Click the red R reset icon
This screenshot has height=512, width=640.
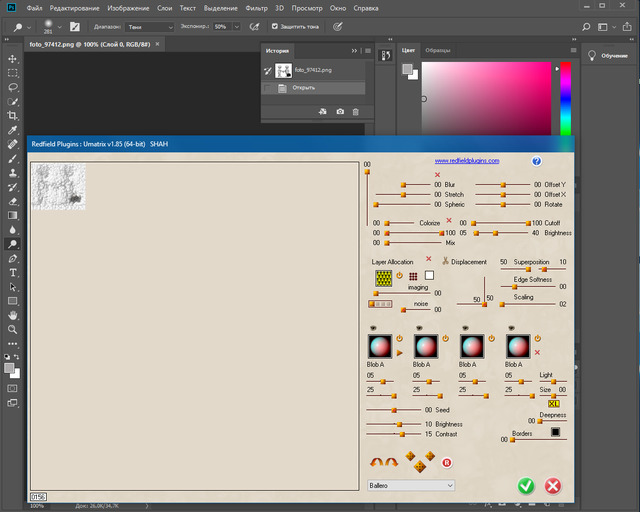447,462
